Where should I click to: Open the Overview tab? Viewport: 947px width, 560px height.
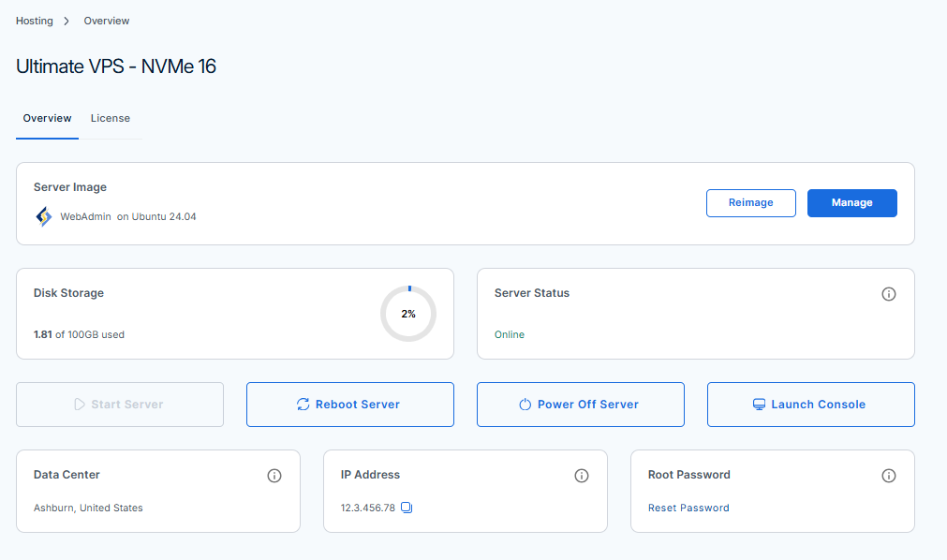47,118
